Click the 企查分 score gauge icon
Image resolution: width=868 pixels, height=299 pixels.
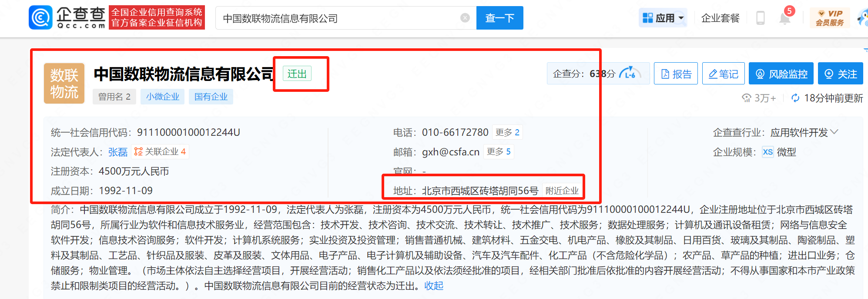(x=630, y=73)
